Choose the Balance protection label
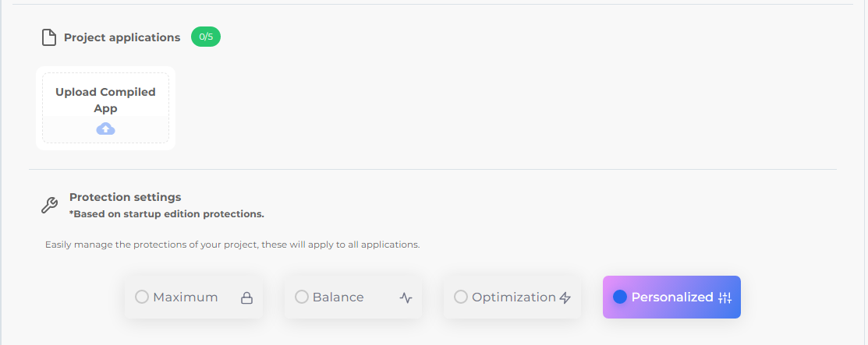The width and height of the screenshot is (868, 345). click(338, 297)
